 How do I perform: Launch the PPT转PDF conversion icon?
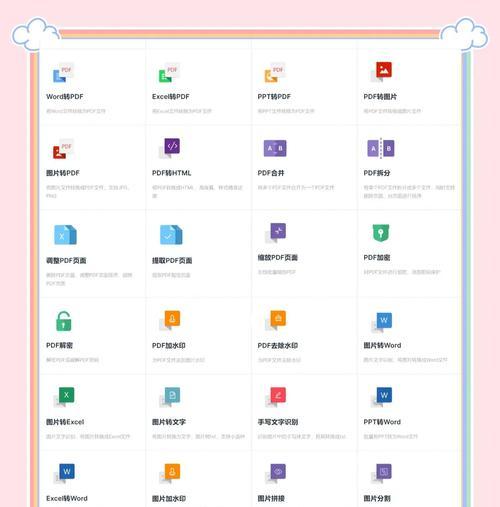275,73
